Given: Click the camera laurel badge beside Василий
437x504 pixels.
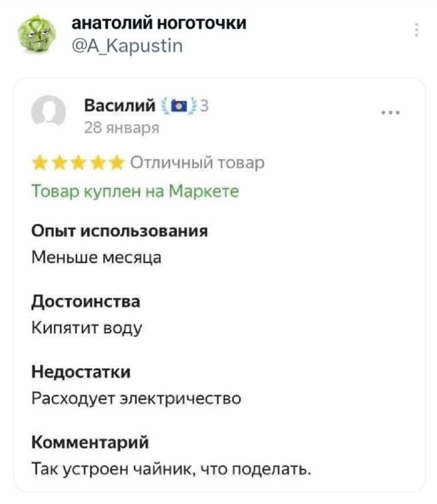Looking at the screenshot, I should point(181,107).
